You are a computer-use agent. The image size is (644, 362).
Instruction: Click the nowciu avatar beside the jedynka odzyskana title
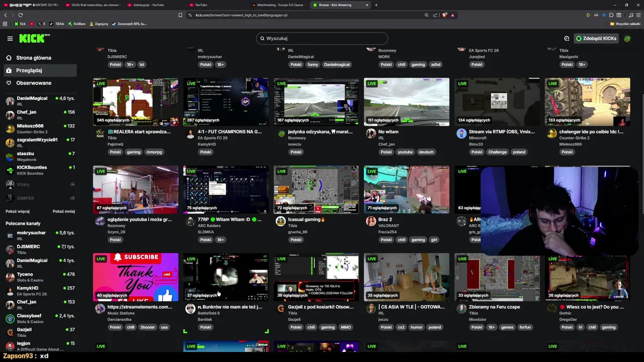tap(281, 133)
